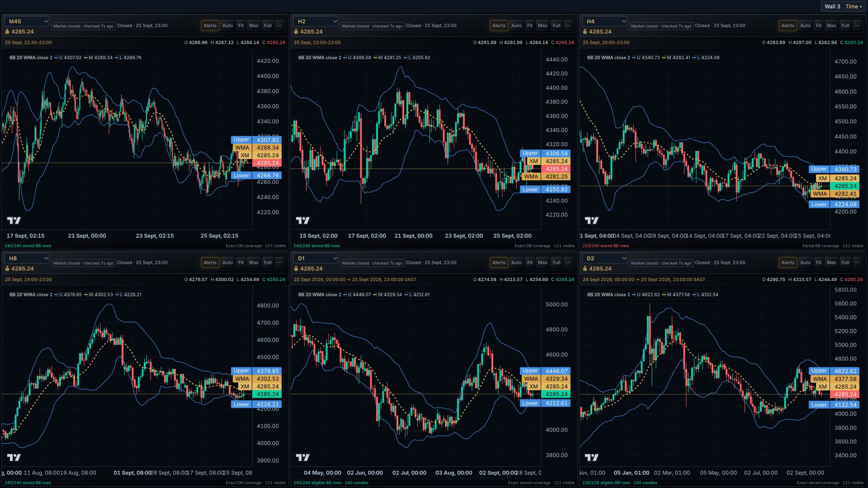The image size is (868, 488).
Task: Click the blue L swatch in D2 BB legend
Action: coord(694,295)
